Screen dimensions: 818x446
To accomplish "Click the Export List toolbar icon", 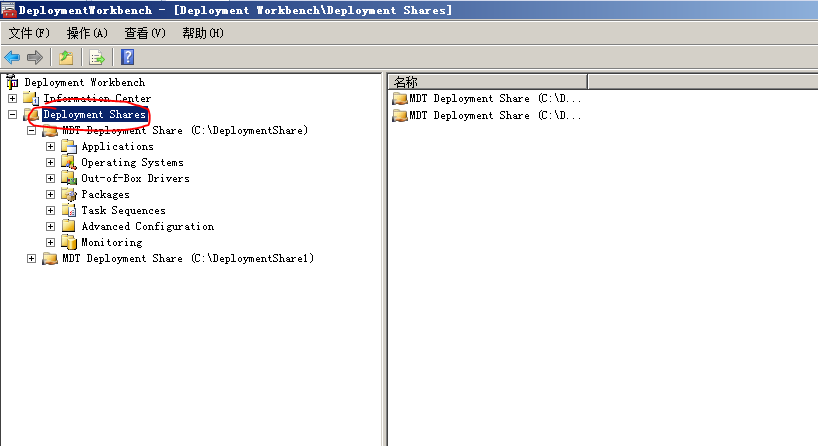I will [x=97, y=57].
